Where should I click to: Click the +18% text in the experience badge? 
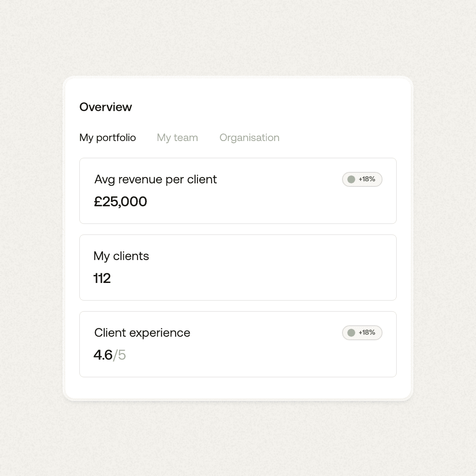[367, 332]
